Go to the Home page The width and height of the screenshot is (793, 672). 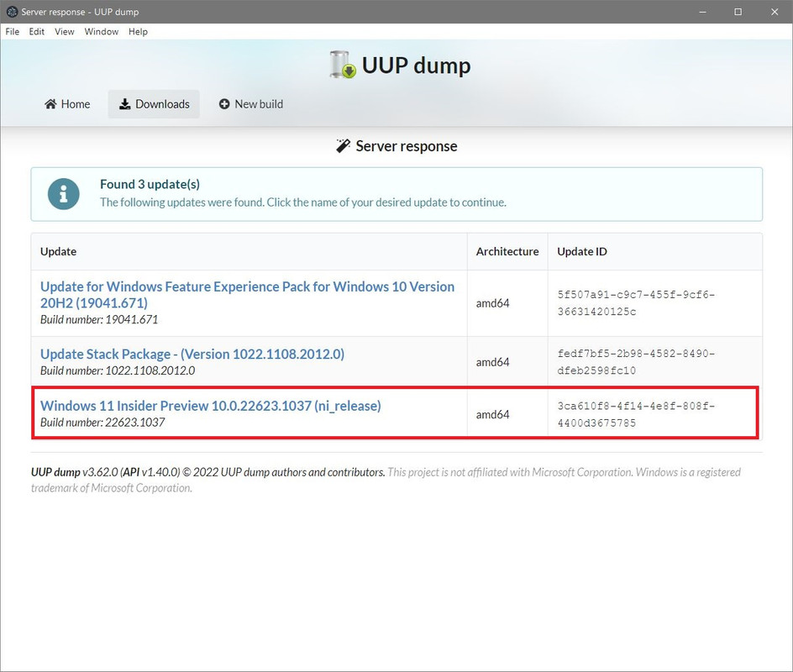point(67,104)
